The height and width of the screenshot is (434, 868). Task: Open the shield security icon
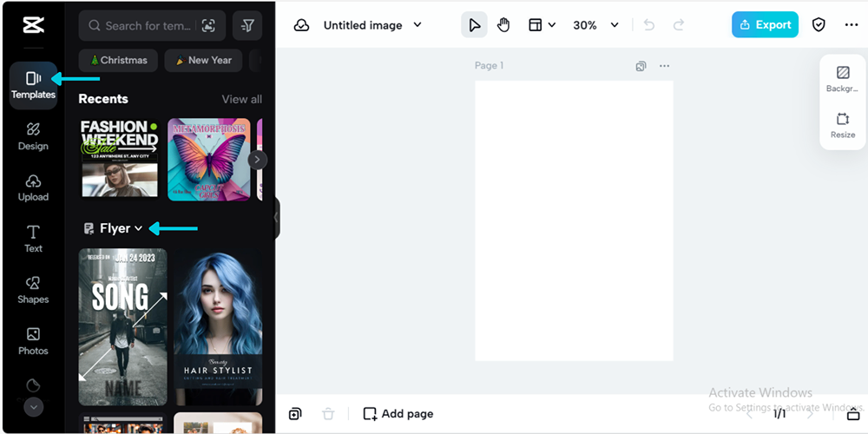819,25
